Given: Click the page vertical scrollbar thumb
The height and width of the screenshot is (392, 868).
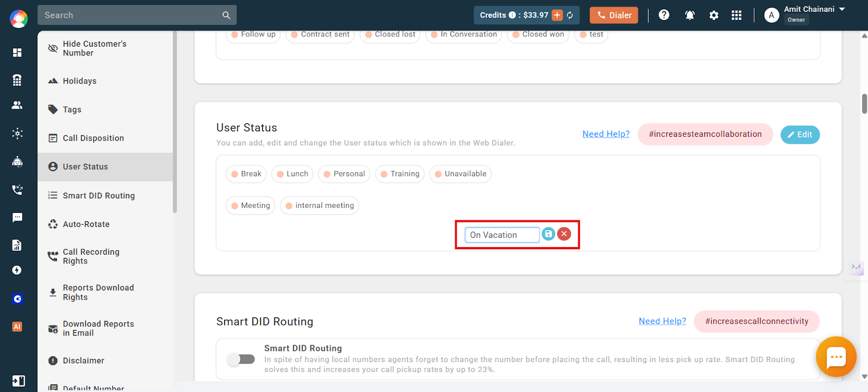Looking at the screenshot, I should [x=864, y=103].
